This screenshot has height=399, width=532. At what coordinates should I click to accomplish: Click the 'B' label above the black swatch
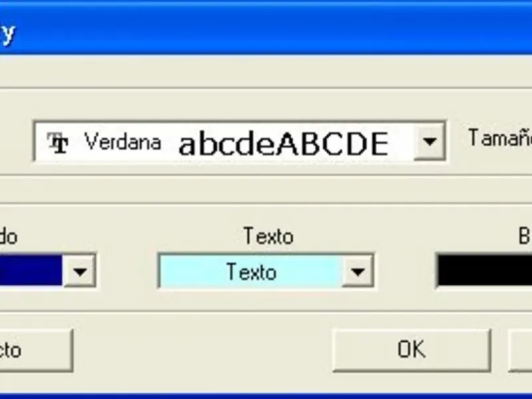coord(525,236)
